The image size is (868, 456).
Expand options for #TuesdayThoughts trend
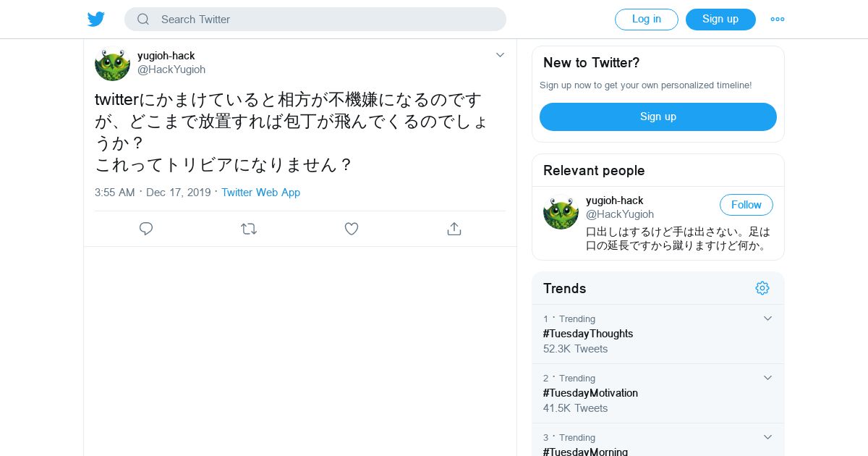click(768, 318)
